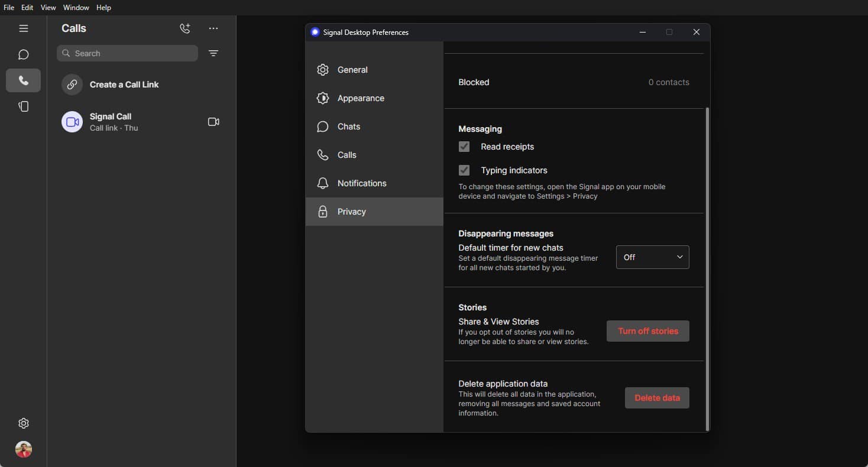Click the Share & View Stories label
The height and width of the screenshot is (467, 868).
tap(498, 322)
